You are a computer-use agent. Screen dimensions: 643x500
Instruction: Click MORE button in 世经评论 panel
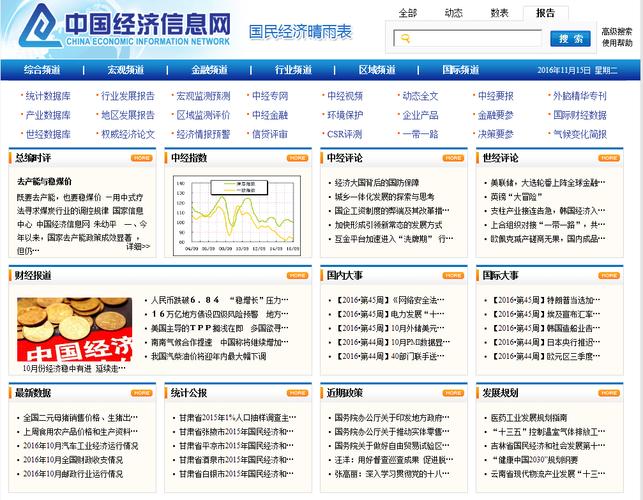(x=609, y=158)
